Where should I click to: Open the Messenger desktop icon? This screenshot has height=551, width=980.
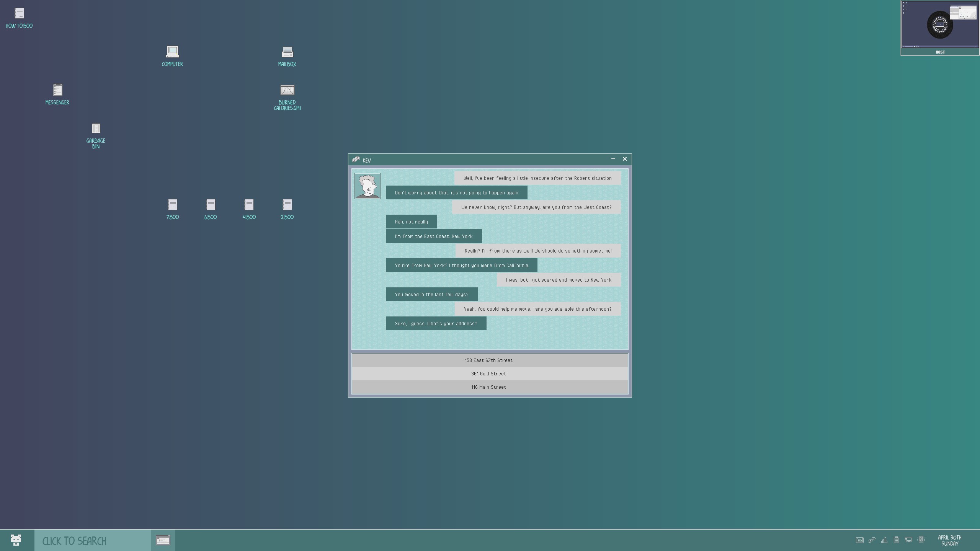[x=57, y=90]
